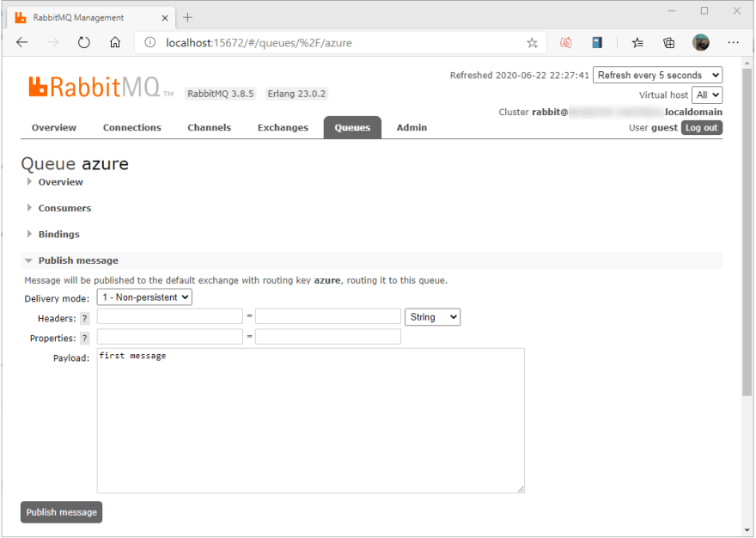The width and height of the screenshot is (756, 538).
Task: Reload the page with the refresh icon
Action: point(84,42)
